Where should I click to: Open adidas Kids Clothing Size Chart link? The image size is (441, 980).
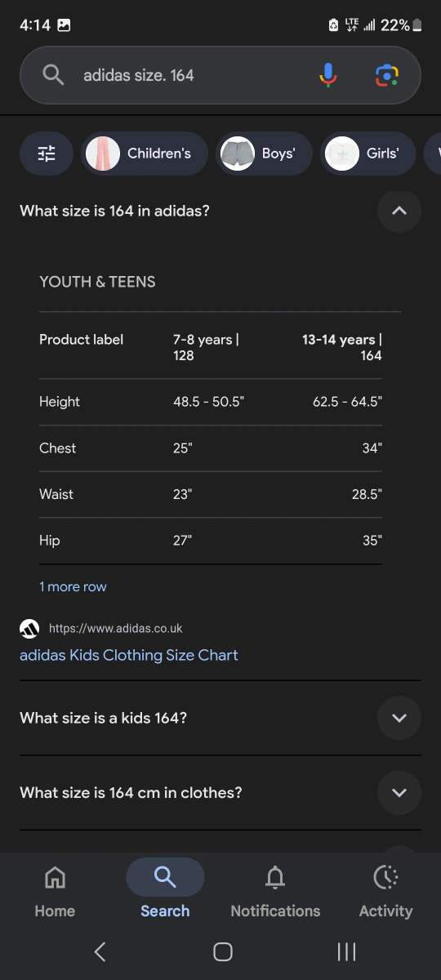129,655
